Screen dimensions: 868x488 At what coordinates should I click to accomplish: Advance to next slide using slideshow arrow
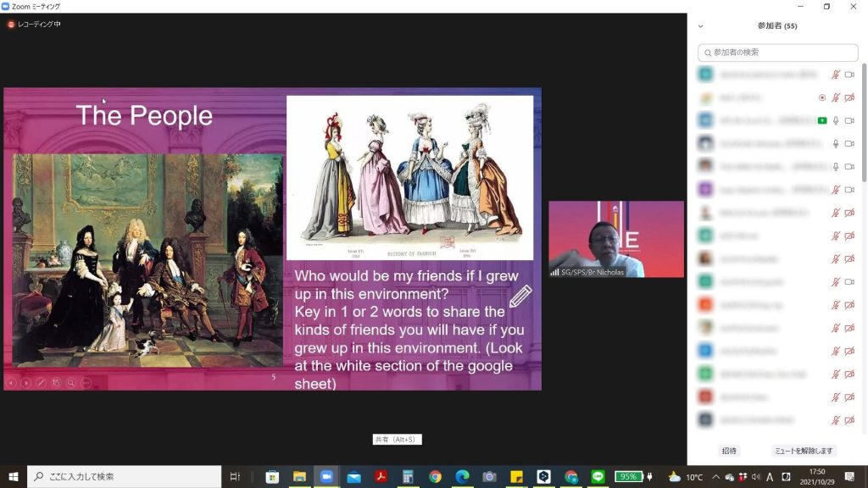26,382
